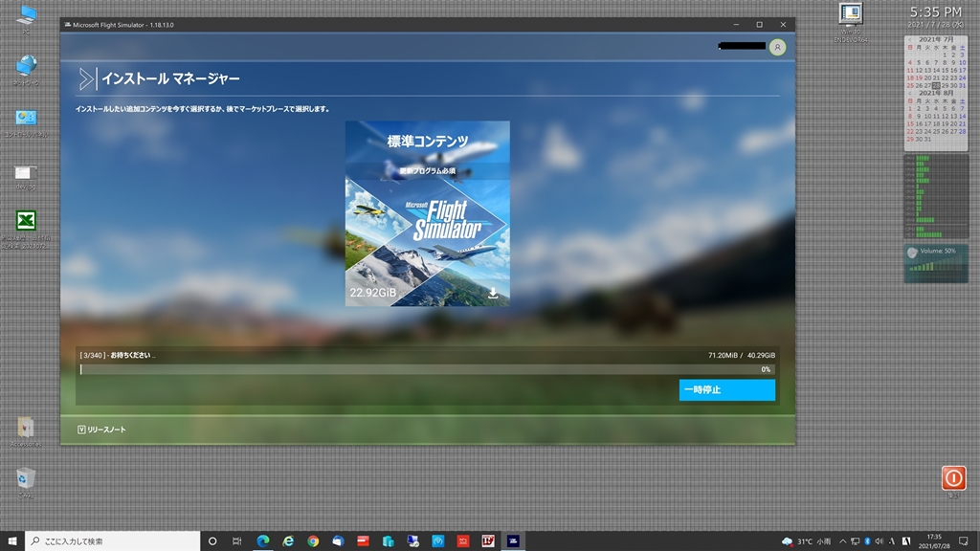
Task: Open Task View from taskbar
Action: (237, 541)
